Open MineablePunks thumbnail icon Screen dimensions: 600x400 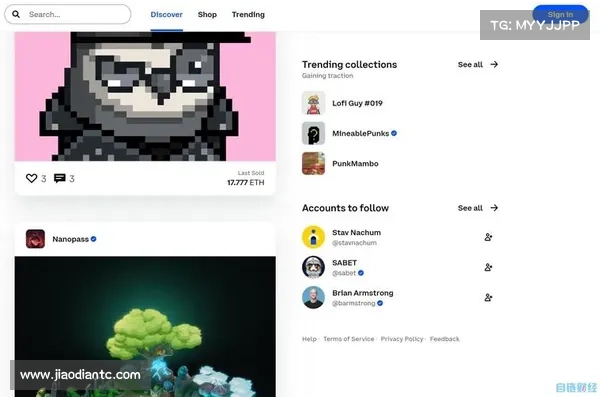(313, 133)
